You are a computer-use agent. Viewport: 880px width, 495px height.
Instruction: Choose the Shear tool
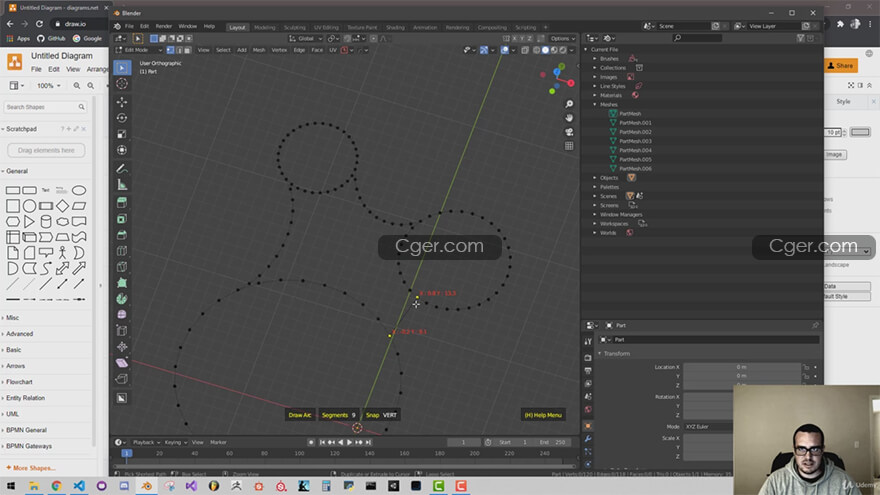pos(122,363)
